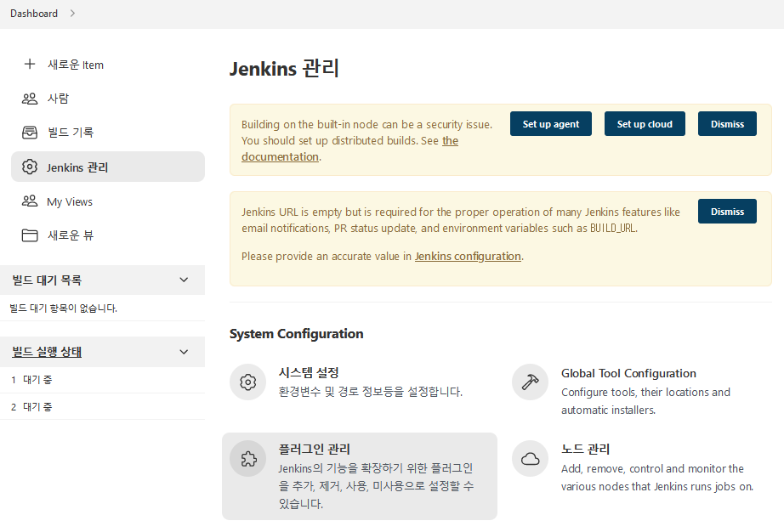Viewport: 784px width, 532px height.
Task: Open Global Tool Configuration title
Action: 628,373
